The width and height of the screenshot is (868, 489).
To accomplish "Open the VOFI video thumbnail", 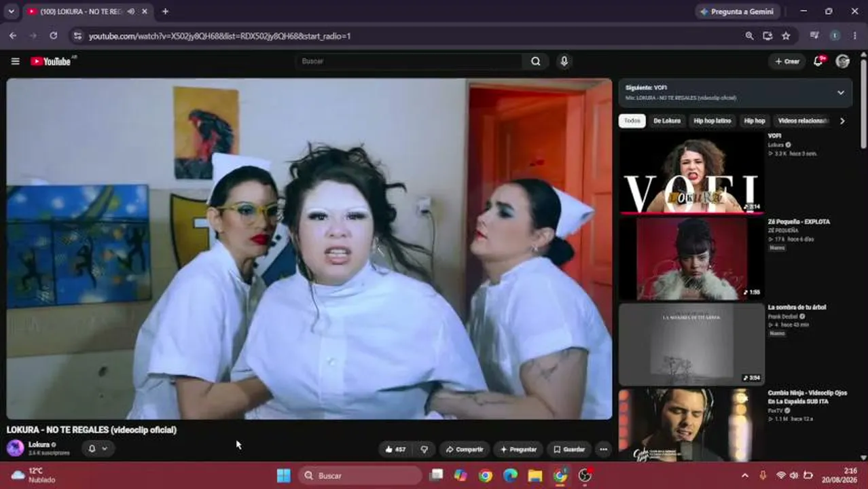I will (691, 173).
